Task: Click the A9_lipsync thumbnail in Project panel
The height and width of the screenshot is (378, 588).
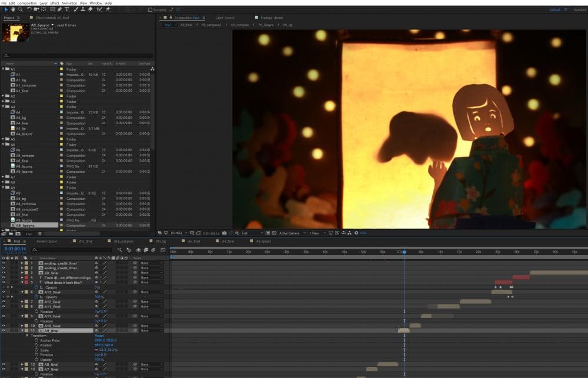Action: [15, 32]
